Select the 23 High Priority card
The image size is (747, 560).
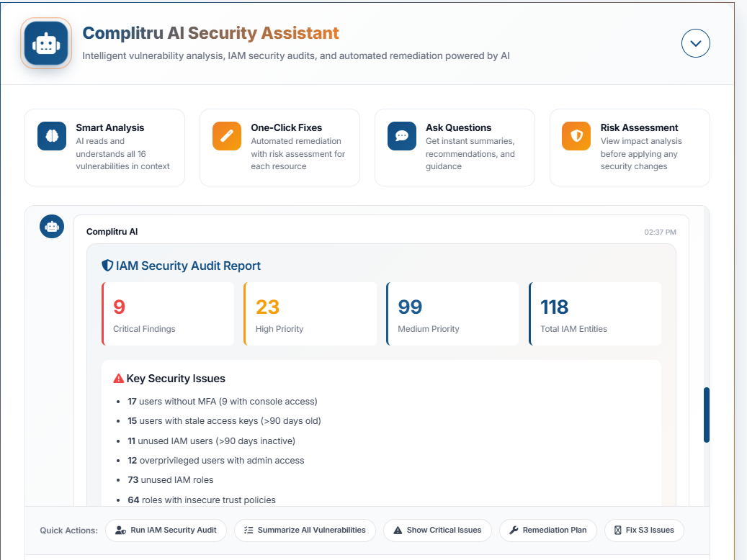coord(310,314)
